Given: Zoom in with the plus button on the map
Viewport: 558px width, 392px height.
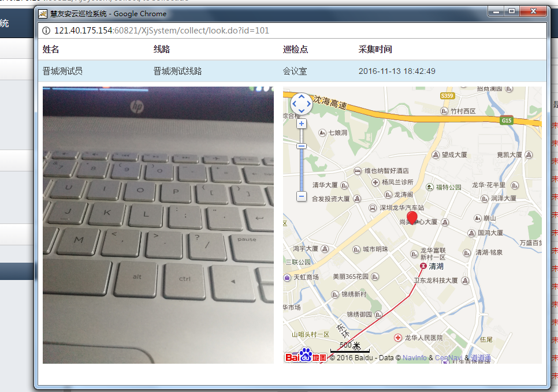Looking at the screenshot, I should coord(301,123).
